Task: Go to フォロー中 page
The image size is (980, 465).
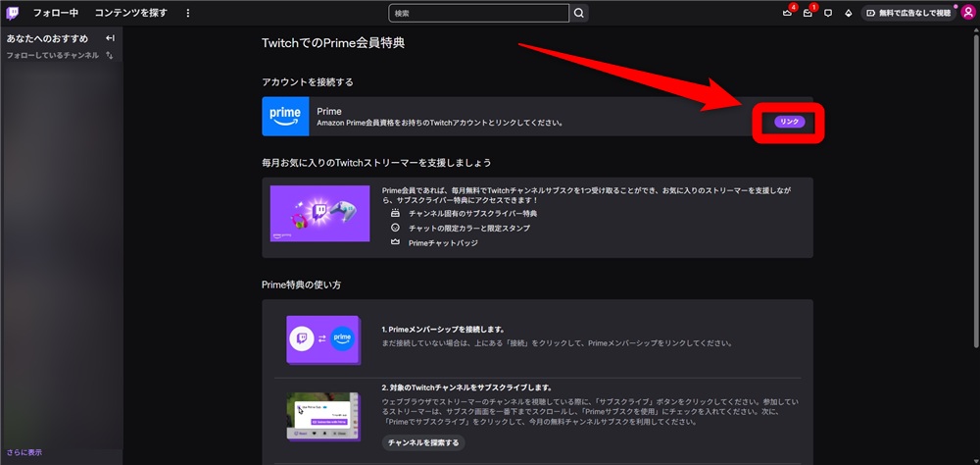Action: coord(56,13)
